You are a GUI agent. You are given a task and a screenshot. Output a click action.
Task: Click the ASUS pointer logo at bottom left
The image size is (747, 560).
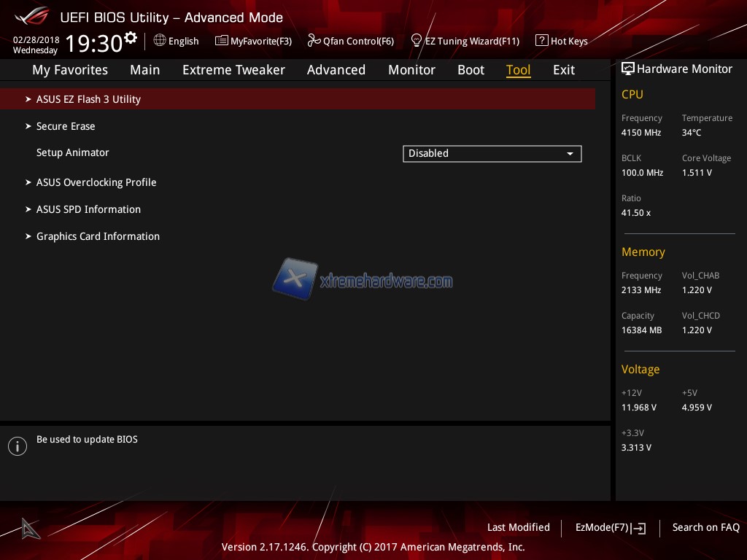[x=30, y=528]
